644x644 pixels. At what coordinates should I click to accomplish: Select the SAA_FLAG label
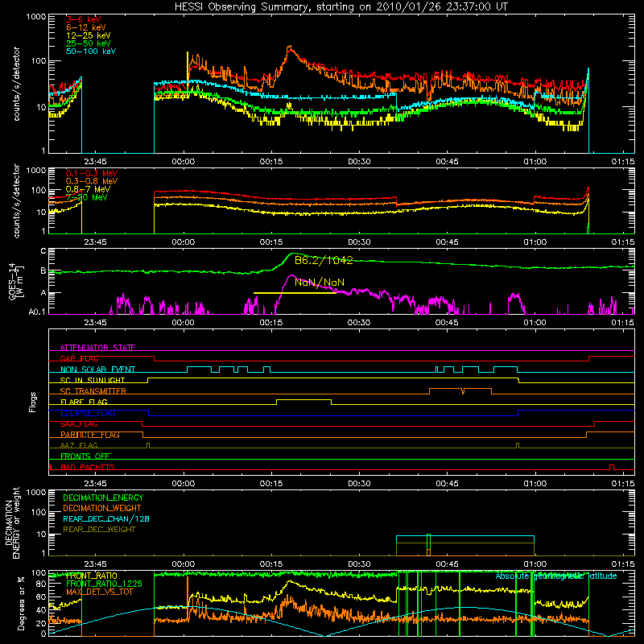coord(79,424)
